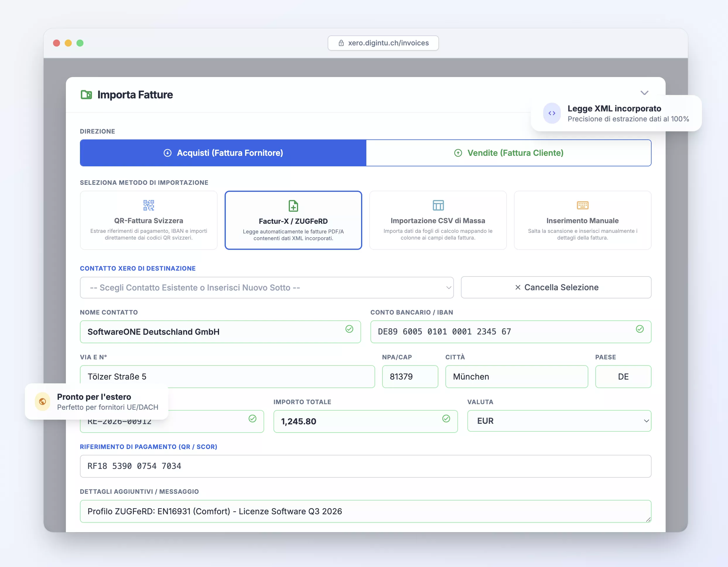The width and height of the screenshot is (728, 567).
Task: Click Cancella Selezione button
Action: [556, 287]
